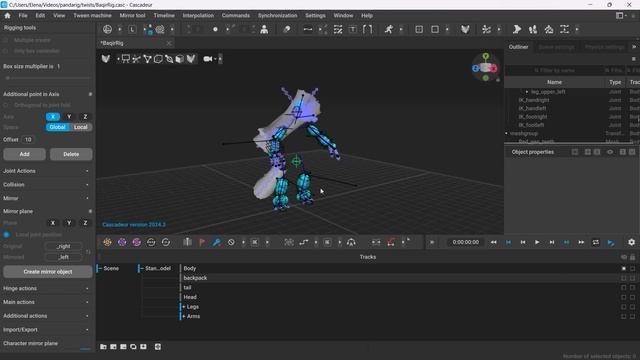The width and height of the screenshot is (640, 360).
Task: Click fast forward to end button
Action: [581, 242]
